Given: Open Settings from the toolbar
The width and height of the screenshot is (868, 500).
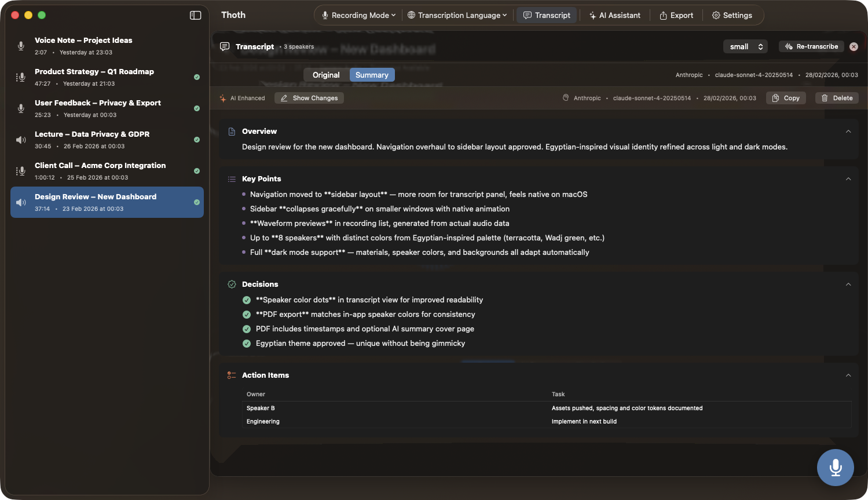Looking at the screenshot, I should tap(732, 15).
